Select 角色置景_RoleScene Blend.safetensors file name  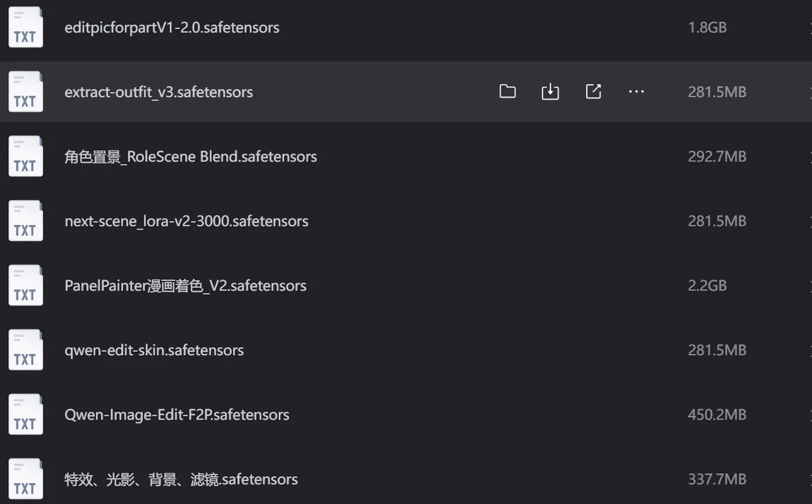coord(190,157)
